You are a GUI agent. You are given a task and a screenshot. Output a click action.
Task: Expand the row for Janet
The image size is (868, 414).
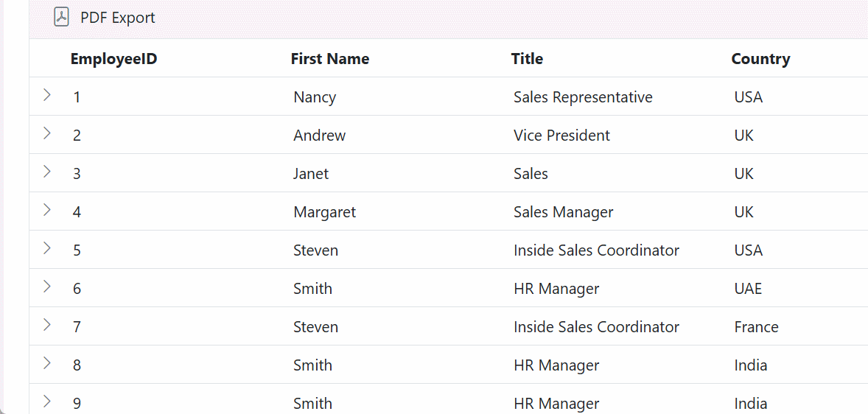tap(47, 171)
